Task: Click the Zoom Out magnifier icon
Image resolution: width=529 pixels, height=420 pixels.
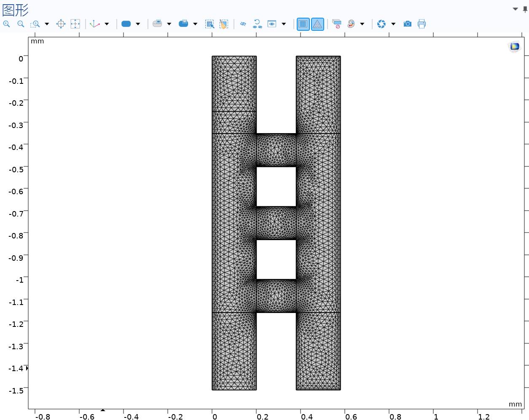Action: 21,24
